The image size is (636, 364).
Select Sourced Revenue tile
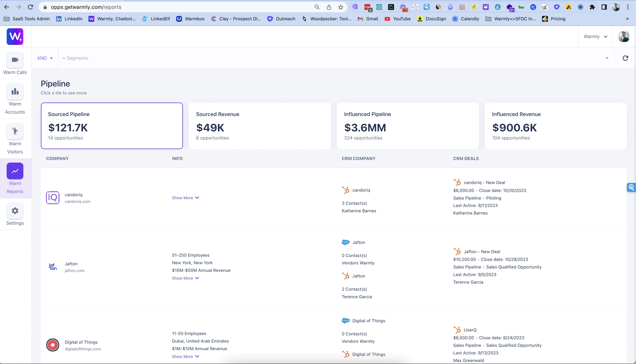[x=260, y=126]
